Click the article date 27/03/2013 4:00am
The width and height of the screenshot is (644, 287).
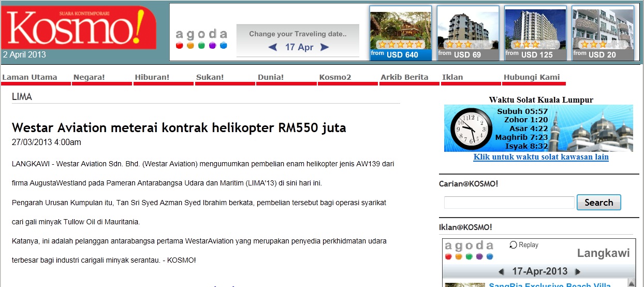(47, 142)
